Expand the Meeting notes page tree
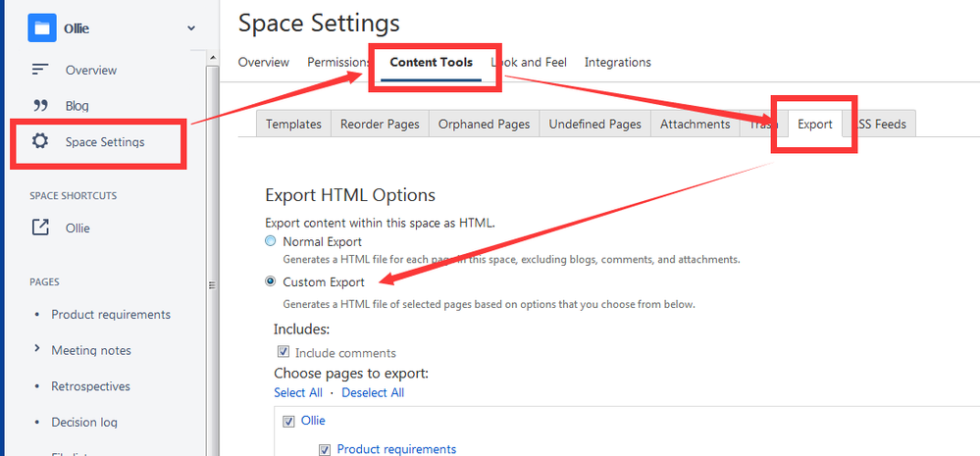980x456 pixels. (37, 349)
